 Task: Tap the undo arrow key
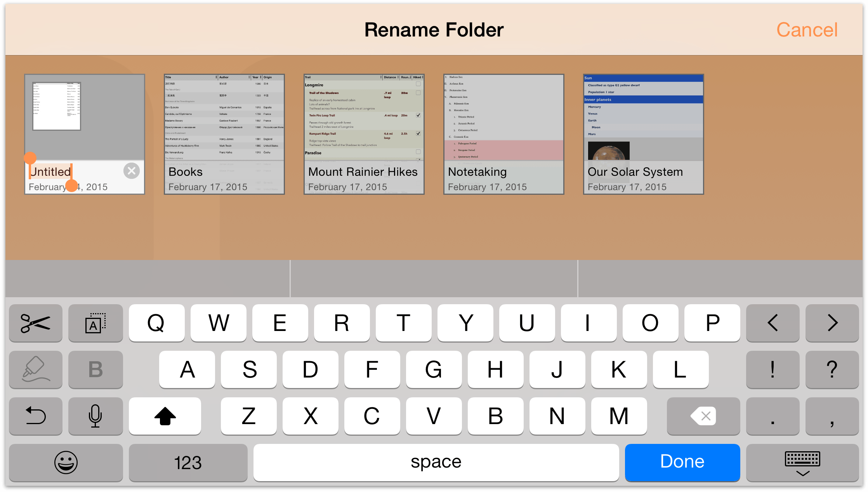[36, 416]
